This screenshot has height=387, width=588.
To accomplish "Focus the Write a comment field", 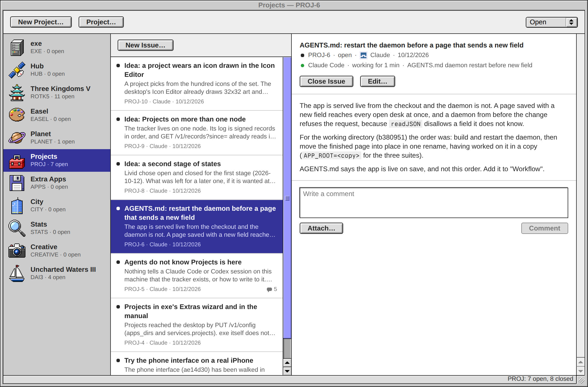I will (434, 203).
